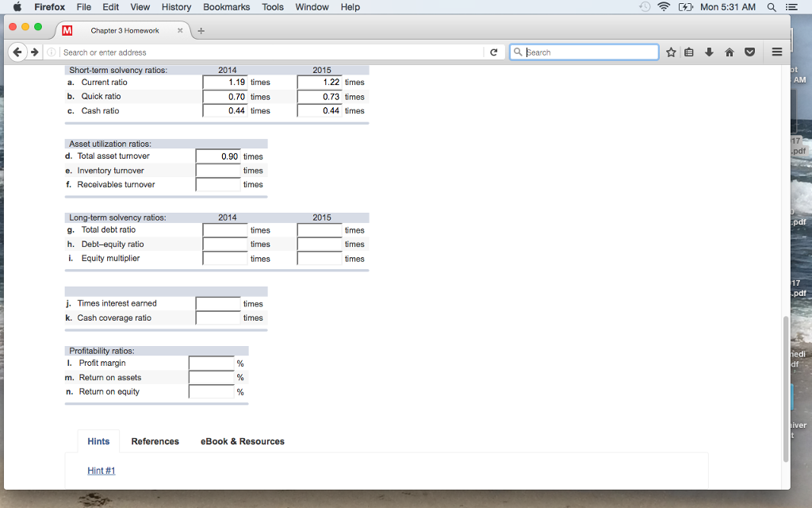The image size is (812, 508).
Task: Go to the home page icon
Action: coord(730,52)
